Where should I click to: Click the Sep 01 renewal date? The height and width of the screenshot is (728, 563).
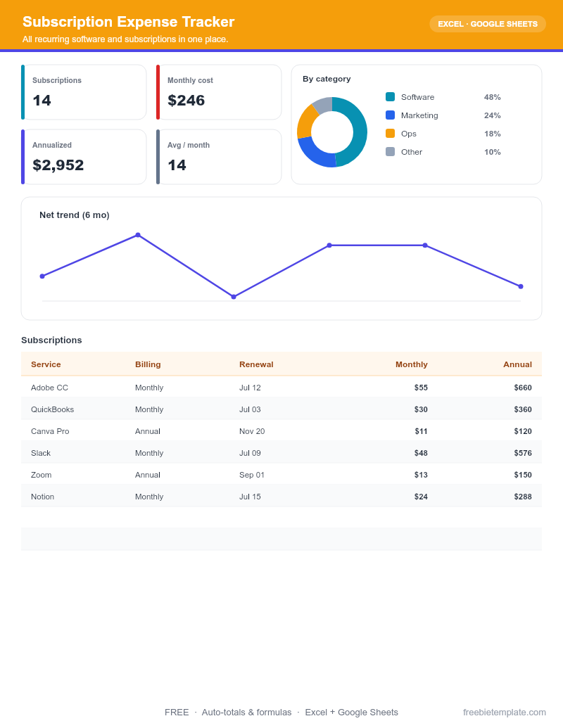pyautogui.click(x=252, y=475)
